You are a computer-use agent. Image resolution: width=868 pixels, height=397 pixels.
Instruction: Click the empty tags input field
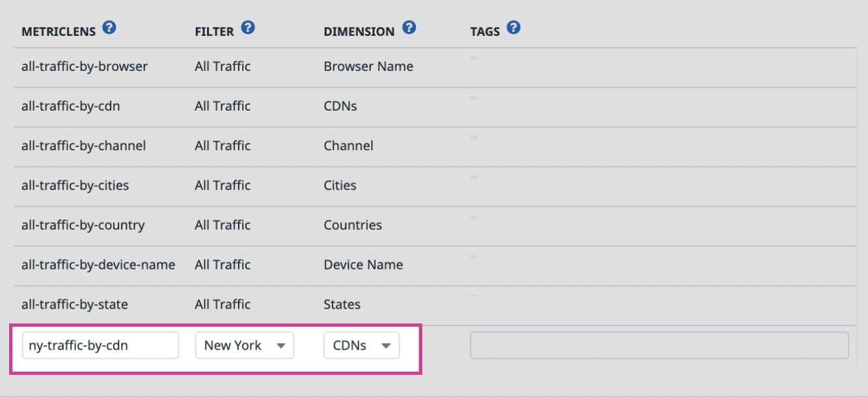tap(659, 346)
